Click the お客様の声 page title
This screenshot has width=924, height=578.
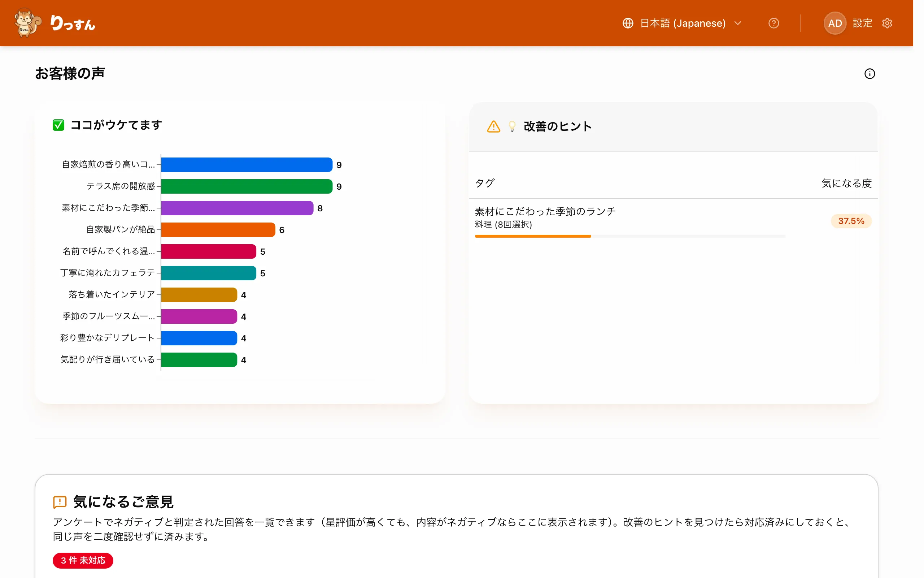click(70, 73)
